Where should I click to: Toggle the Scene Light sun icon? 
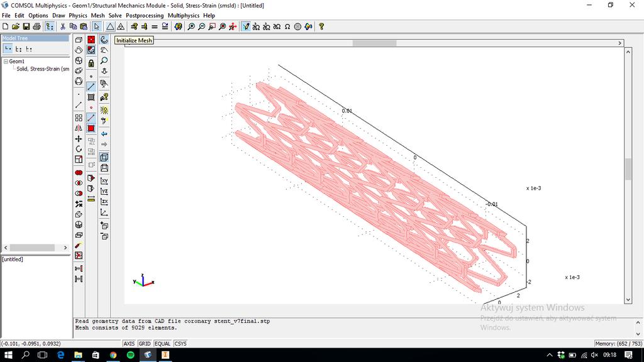104,110
